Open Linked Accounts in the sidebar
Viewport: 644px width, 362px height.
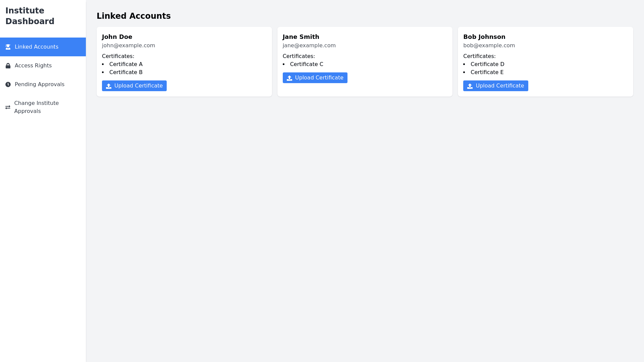36,47
